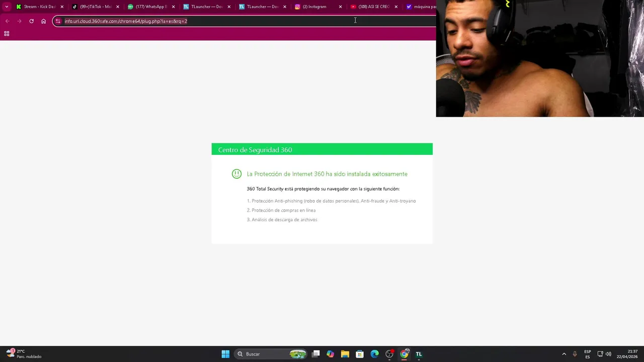Viewport: 644px width, 362px height.
Task: Go back with the browser back arrow
Action: point(7,21)
